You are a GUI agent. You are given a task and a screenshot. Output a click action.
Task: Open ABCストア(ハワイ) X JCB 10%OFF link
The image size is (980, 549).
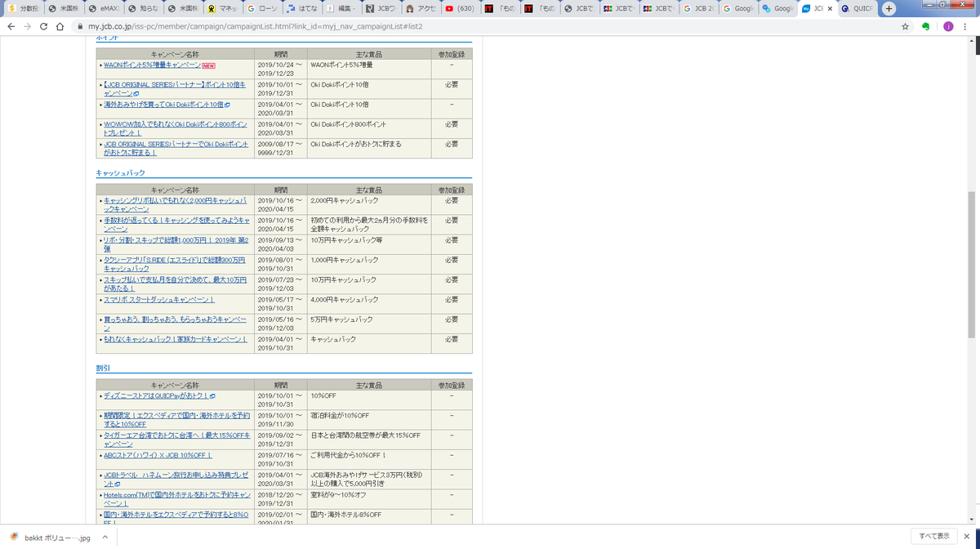pyautogui.click(x=158, y=455)
